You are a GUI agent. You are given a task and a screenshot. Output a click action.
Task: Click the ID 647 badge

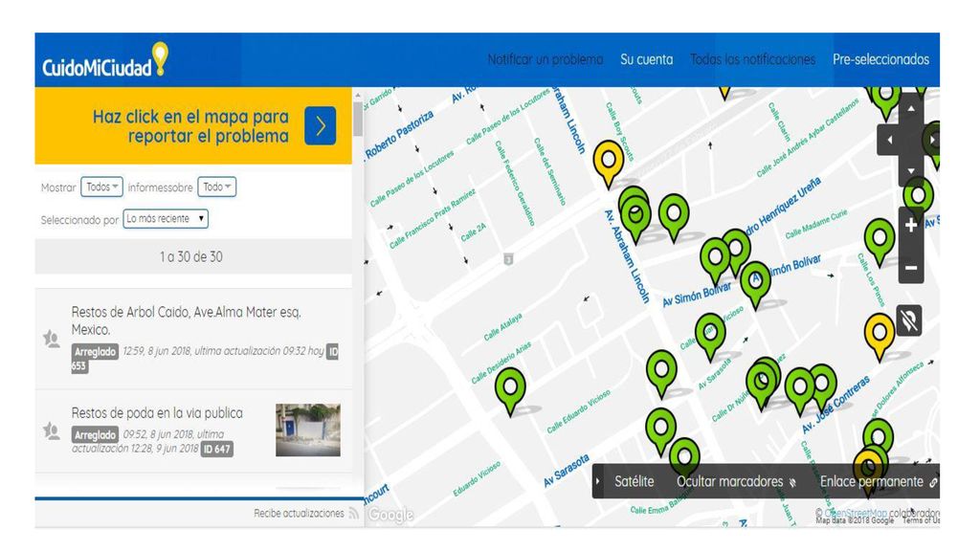click(x=217, y=450)
